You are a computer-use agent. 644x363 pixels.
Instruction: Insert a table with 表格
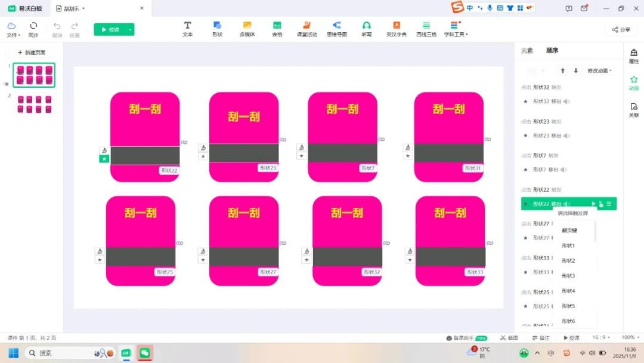tap(277, 29)
